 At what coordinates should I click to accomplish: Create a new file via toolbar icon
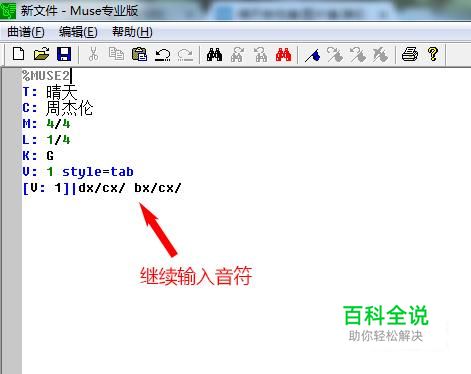18,54
